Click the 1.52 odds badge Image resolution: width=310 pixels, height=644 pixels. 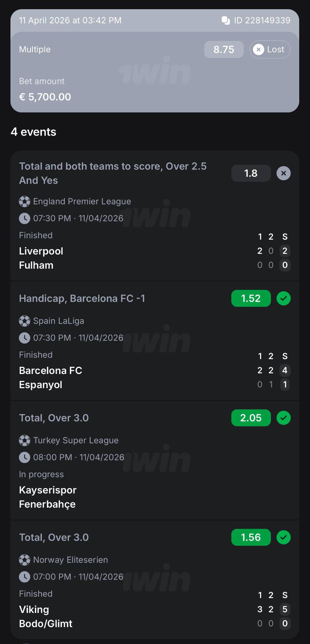pos(251,299)
